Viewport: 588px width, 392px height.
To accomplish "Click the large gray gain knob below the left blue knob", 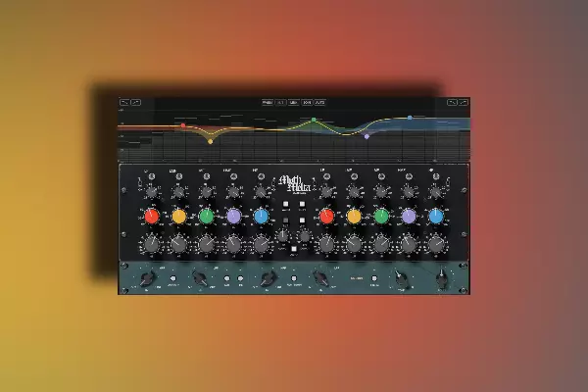I will coord(261,245).
